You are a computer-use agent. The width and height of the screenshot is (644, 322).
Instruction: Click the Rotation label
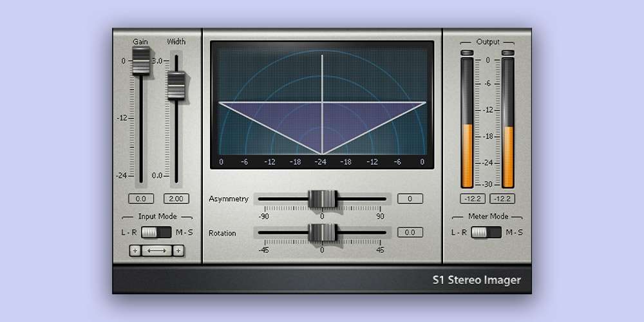(x=222, y=233)
